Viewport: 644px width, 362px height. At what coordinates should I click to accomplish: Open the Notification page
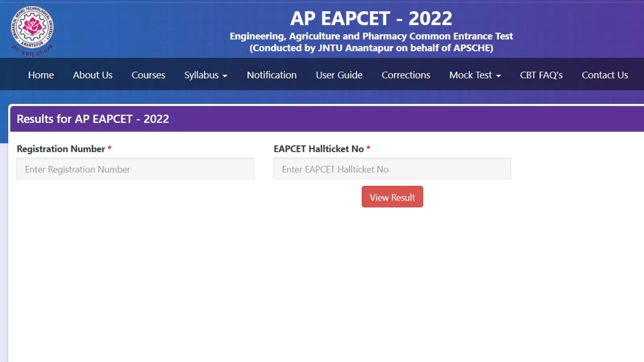[x=272, y=75]
